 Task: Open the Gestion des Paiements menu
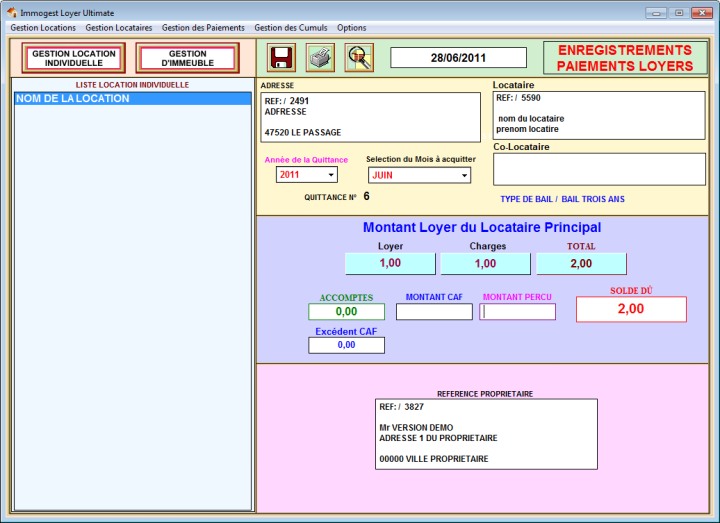203,28
